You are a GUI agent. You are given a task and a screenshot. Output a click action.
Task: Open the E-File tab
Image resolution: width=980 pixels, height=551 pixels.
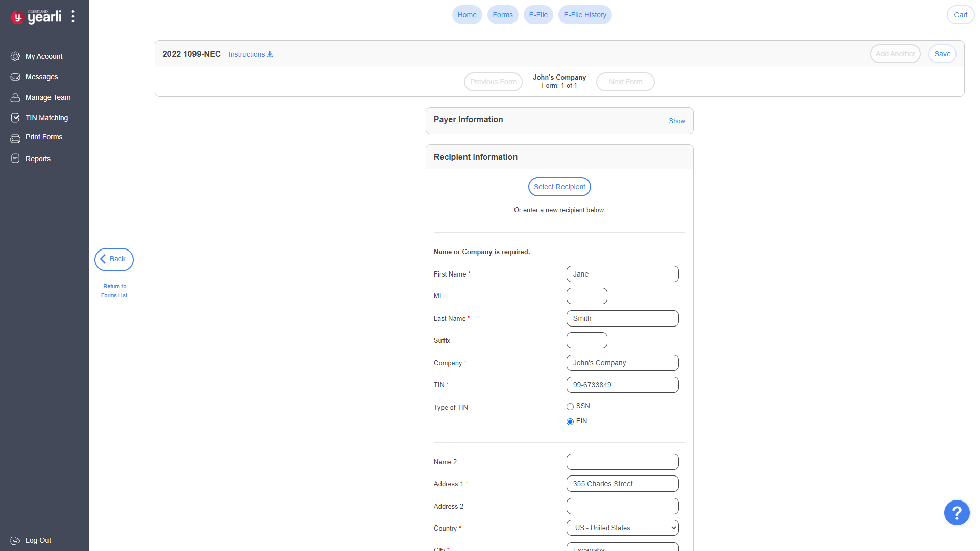[538, 15]
